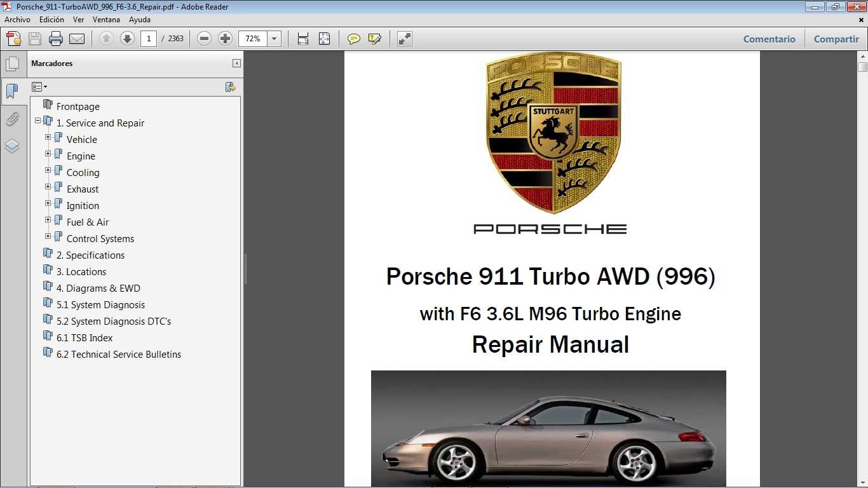Print the document with printer icon
868x488 pixels.
pos(56,39)
